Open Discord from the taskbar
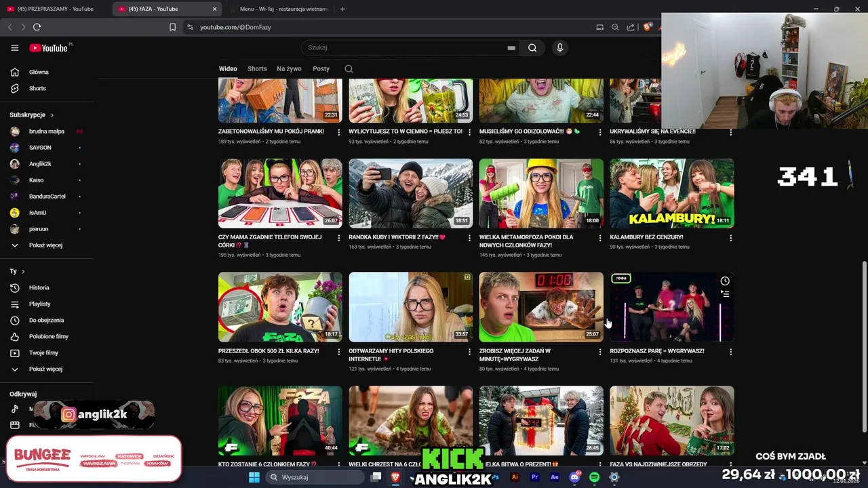The image size is (868, 488). [x=574, y=477]
